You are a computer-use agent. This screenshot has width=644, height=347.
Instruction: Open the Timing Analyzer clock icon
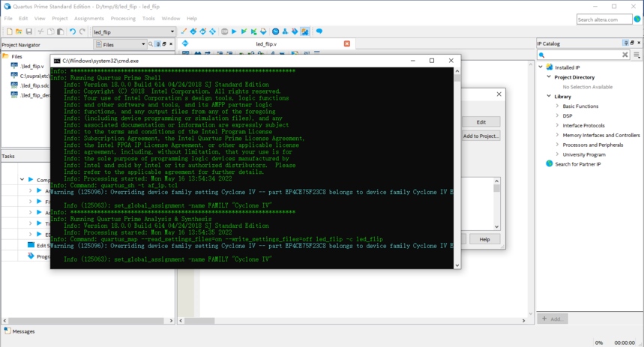click(x=276, y=31)
